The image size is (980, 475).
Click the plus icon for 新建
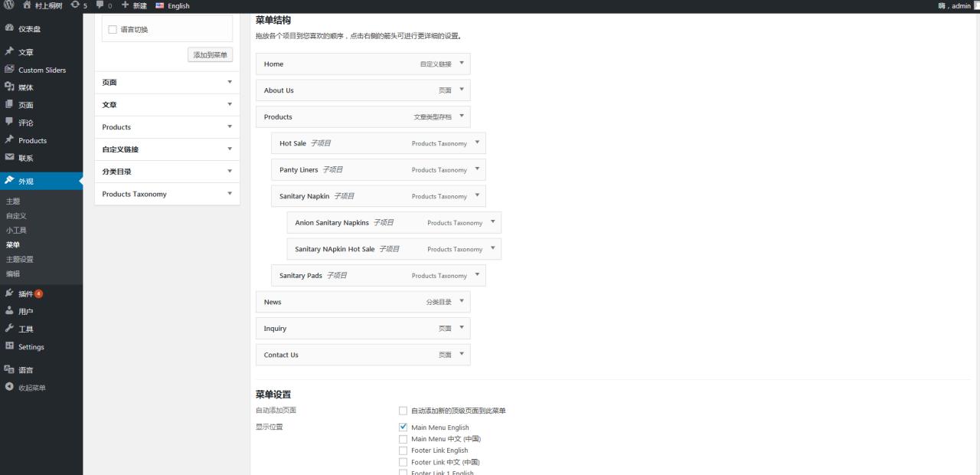click(x=125, y=5)
